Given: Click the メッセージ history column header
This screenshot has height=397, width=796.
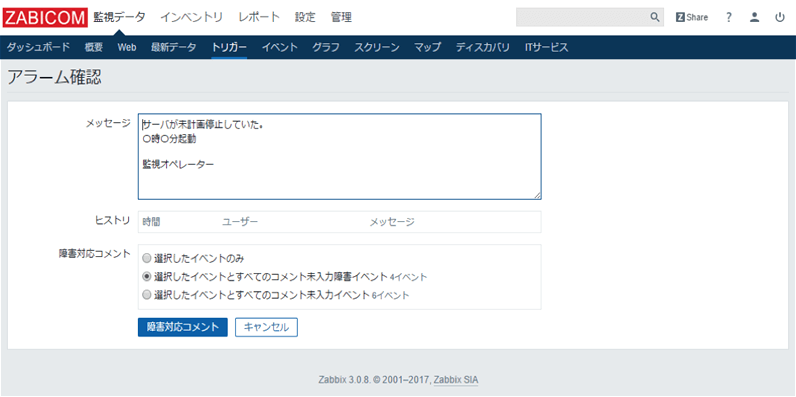Looking at the screenshot, I should (x=392, y=222).
